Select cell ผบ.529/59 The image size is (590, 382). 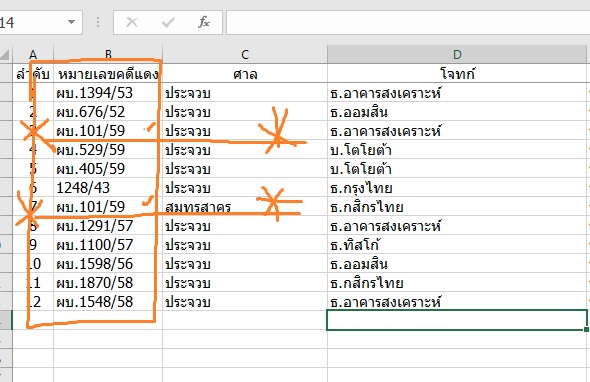[x=108, y=149]
